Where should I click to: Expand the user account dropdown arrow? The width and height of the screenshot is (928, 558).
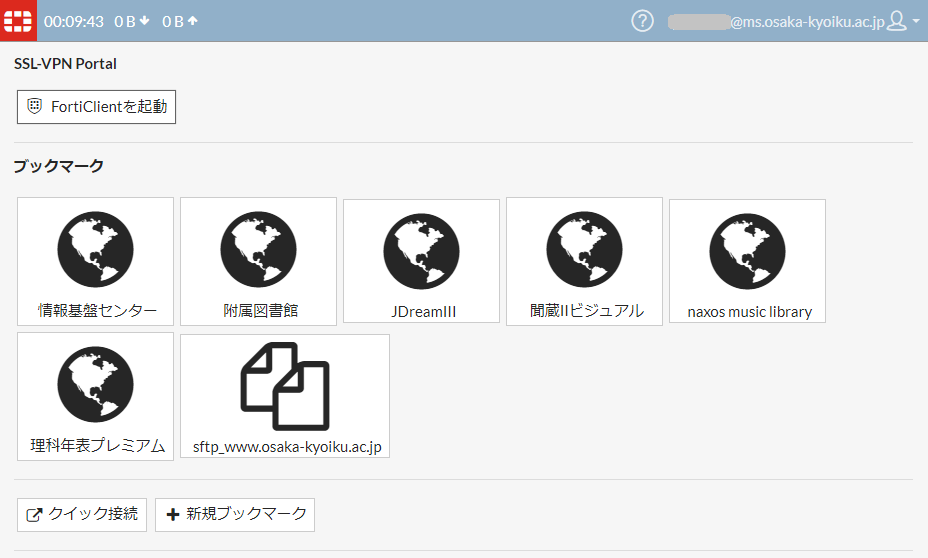[x=916, y=21]
